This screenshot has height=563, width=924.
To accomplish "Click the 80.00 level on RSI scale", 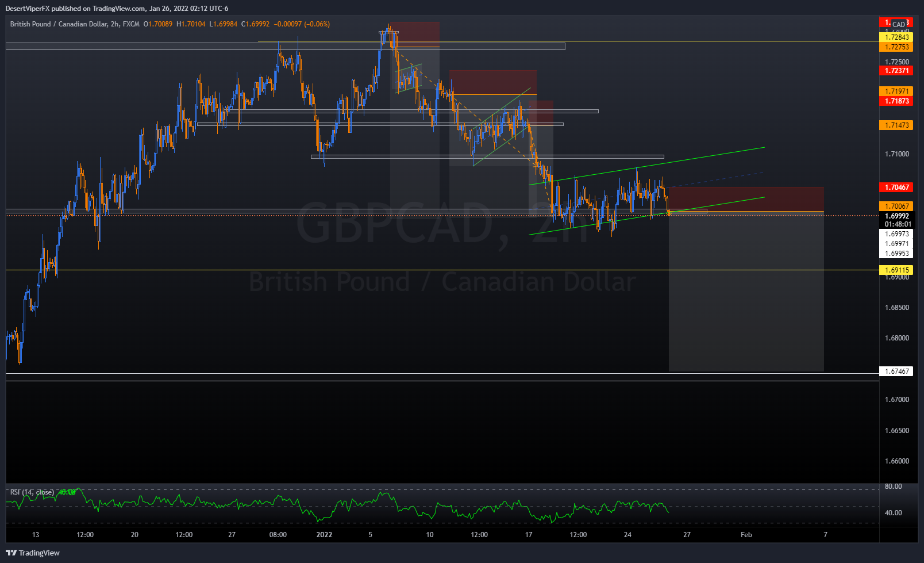I will point(893,487).
